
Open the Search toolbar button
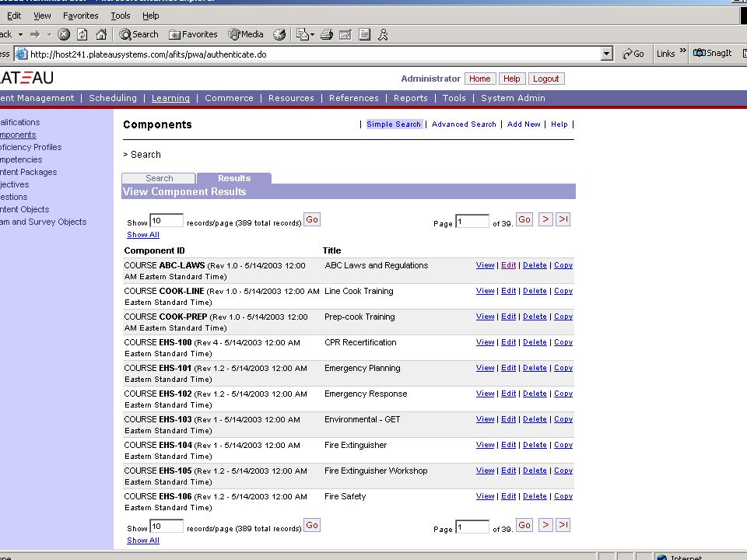point(139,34)
